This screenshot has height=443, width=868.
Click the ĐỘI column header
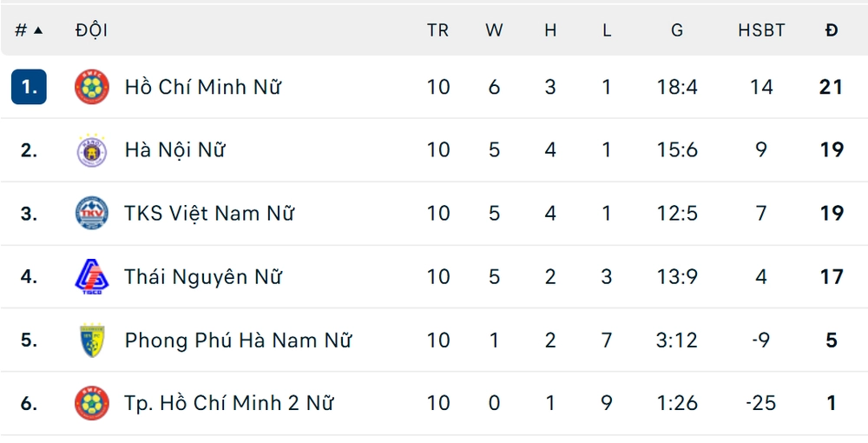(91, 30)
